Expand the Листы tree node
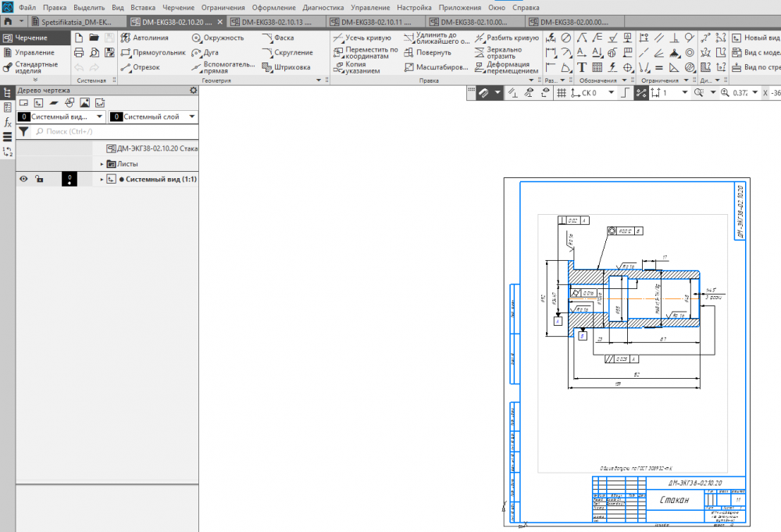The image size is (781, 532). click(102, 164)
